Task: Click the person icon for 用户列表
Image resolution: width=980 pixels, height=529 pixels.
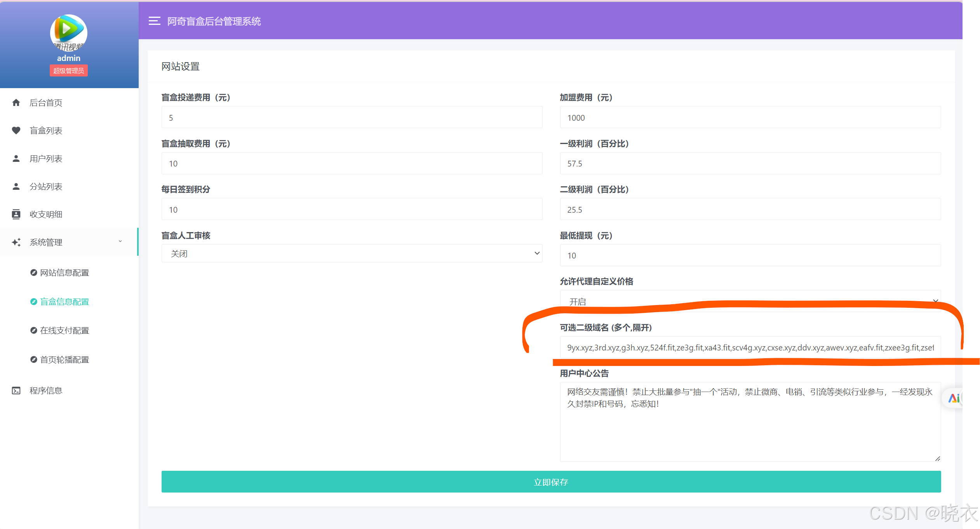Action: 16,158
